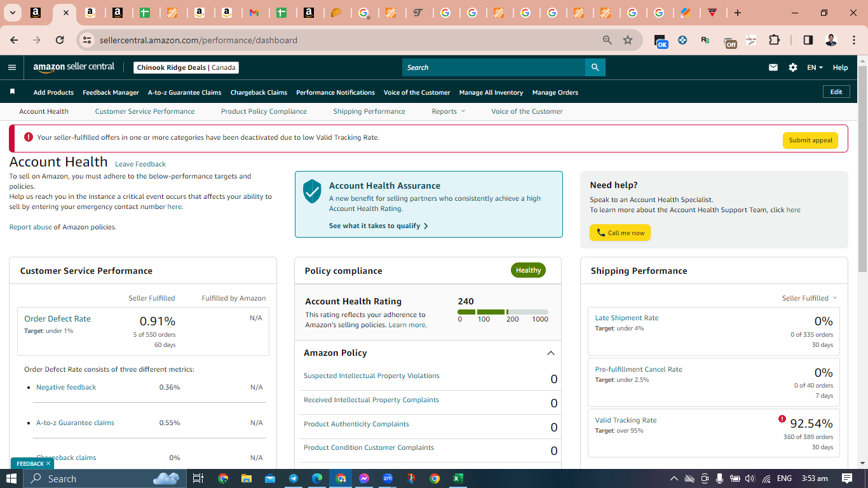Click the Account Health Assurance shield icon
Screen dimensions: 868x488
312,191
